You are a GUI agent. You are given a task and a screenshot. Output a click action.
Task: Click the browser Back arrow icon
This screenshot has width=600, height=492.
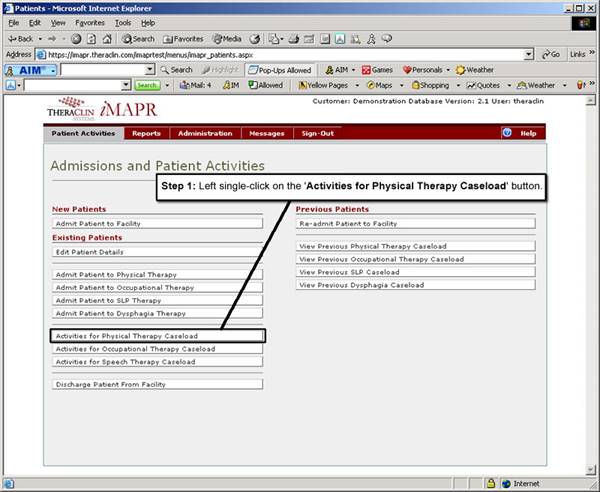tap(12, 38)
